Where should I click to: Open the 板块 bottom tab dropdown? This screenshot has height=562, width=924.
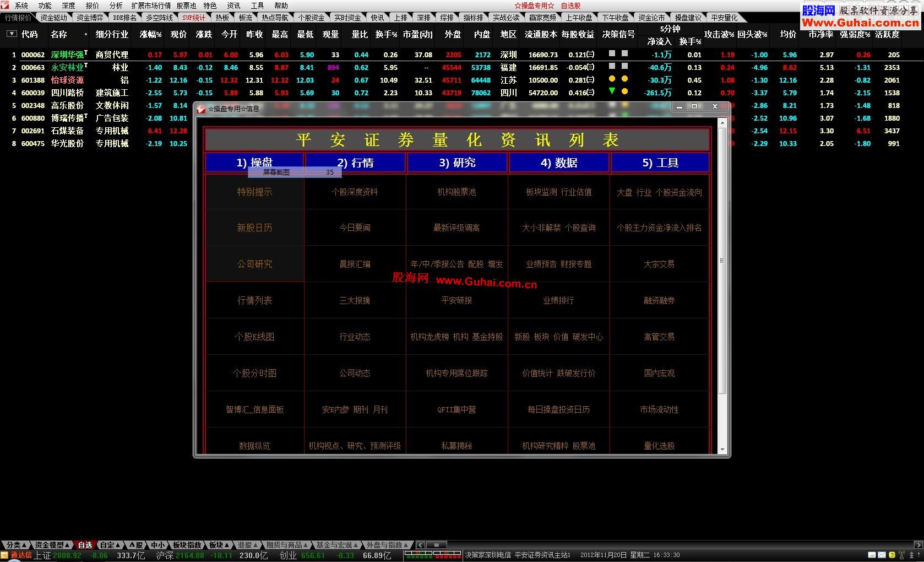coord(219,545)
